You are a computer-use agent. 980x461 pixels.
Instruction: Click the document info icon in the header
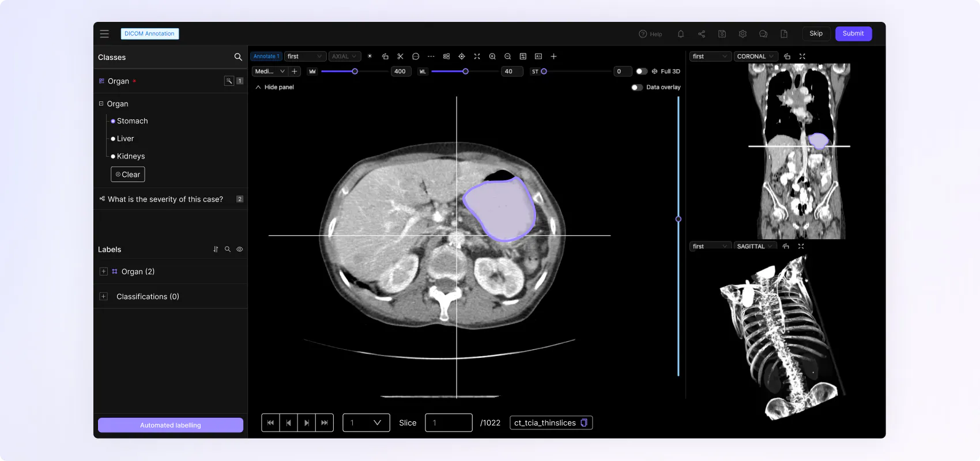tap(784, 34)
